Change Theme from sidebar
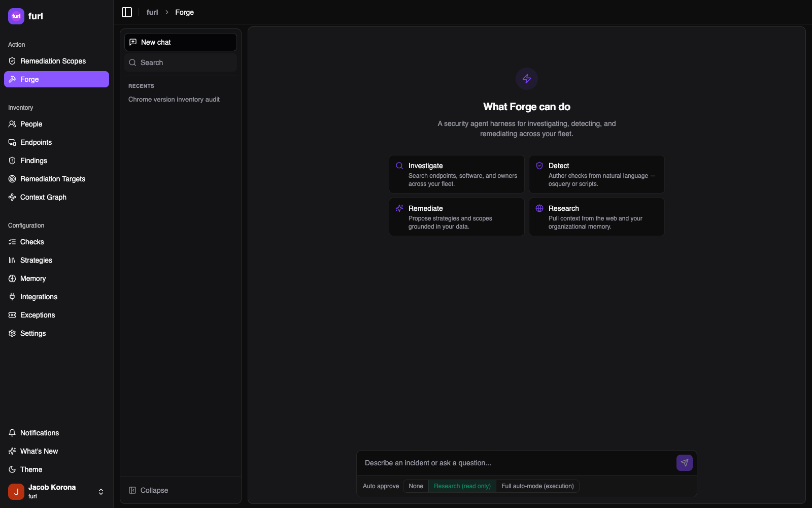The image size is (812, 508). click(x=56, y=469)
